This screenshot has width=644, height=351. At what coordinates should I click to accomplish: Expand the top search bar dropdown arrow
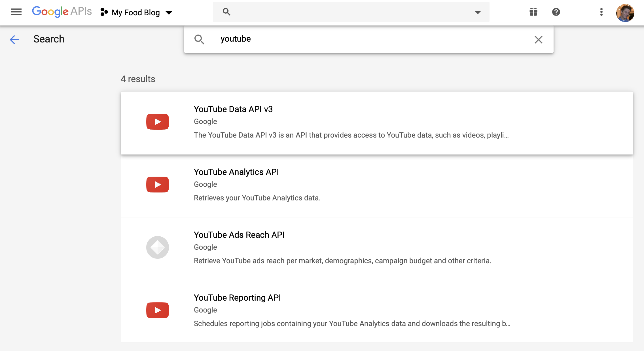coord(478,12)
